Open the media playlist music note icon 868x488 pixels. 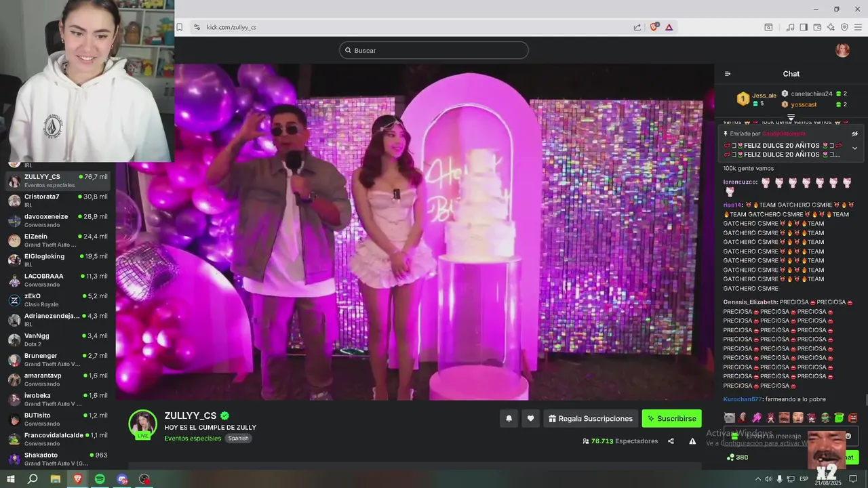(x=791, y=27)
